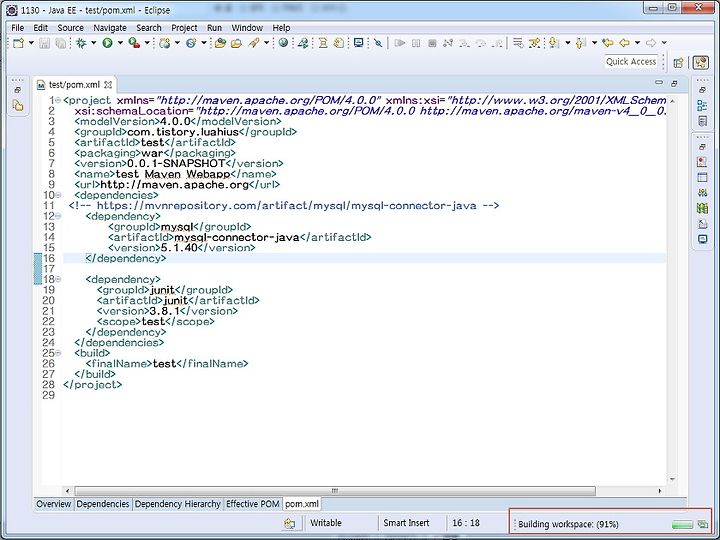
Task: Collapse the project element fold on line 1
Action: [58, 100]
